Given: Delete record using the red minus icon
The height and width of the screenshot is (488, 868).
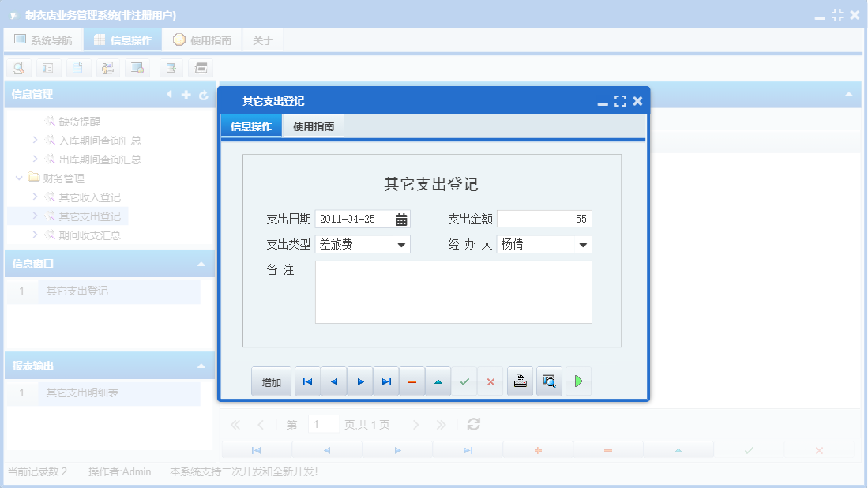Looking at the screenshot, I should [x=411, y=381].
